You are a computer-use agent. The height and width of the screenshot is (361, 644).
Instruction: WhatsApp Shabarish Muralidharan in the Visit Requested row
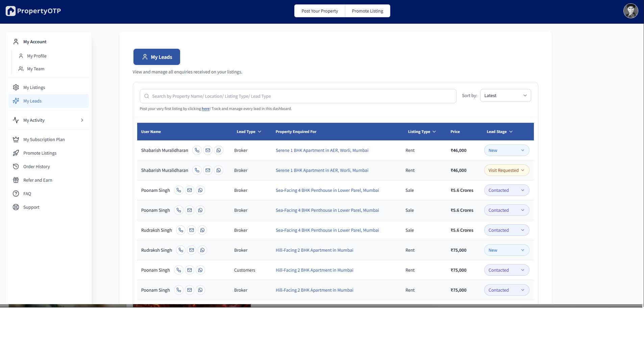point(219,170)
